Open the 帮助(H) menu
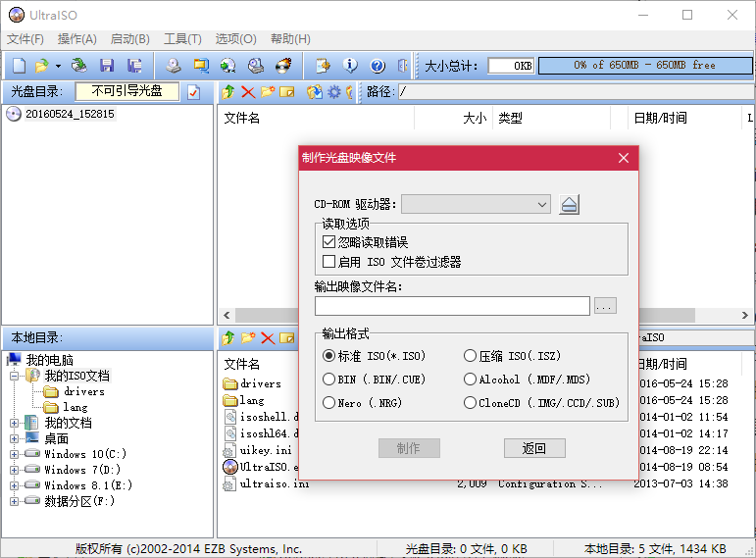 (x=290, y=39)
